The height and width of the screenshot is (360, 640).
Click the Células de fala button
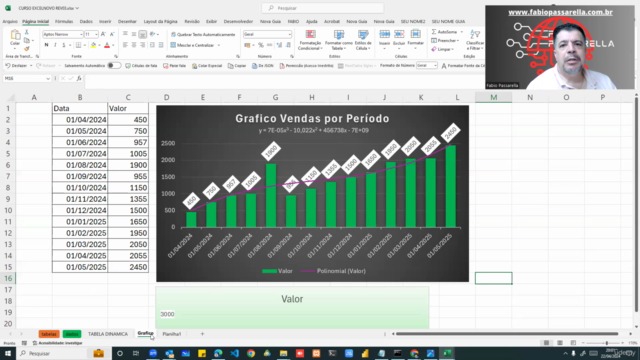click(x=141, y=66)
